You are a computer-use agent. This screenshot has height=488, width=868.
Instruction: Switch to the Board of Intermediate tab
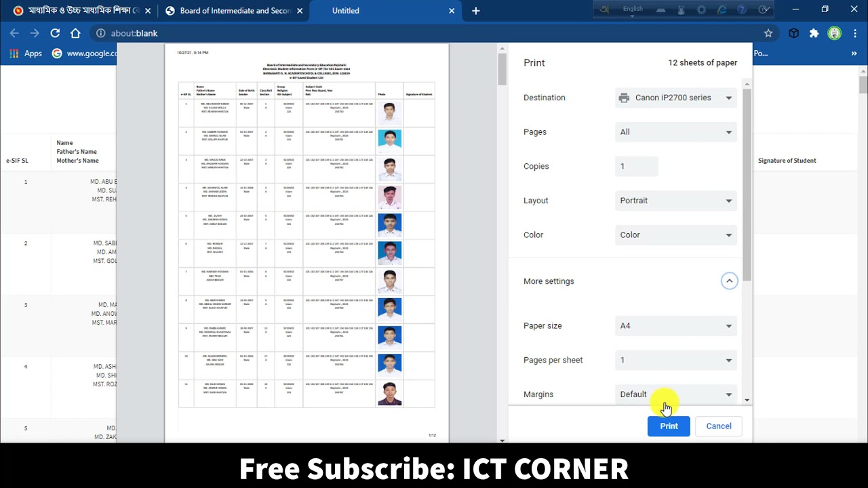[233, 11]
